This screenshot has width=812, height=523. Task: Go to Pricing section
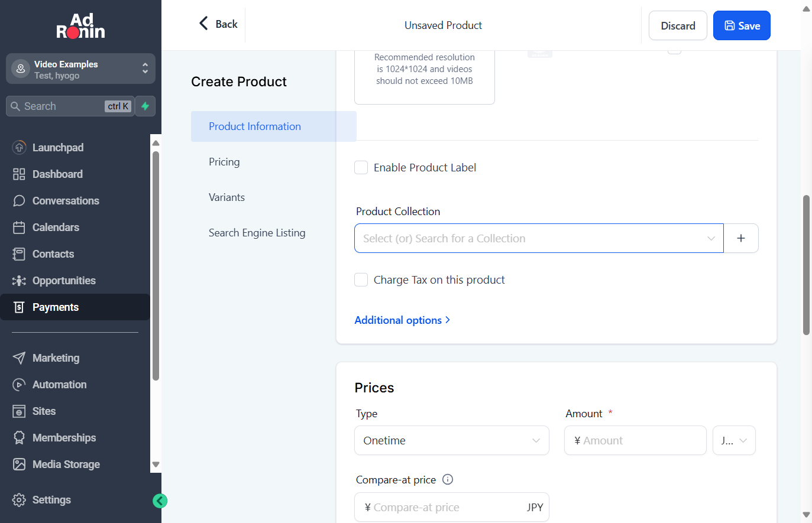[x=224, y=161]
